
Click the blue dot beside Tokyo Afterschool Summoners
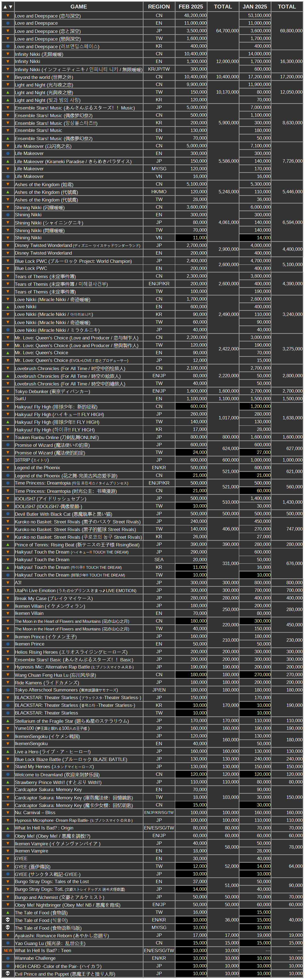tap(8, 690)
